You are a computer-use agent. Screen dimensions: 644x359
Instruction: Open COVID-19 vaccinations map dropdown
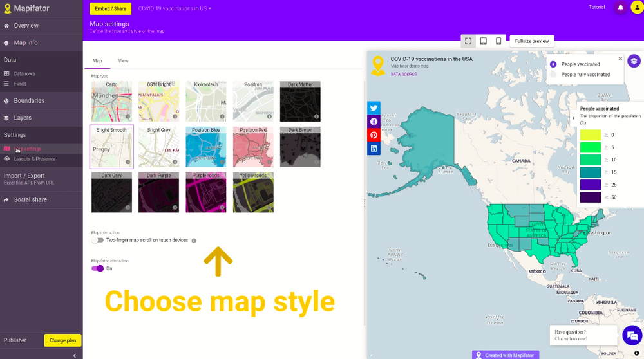click(175, 8)
